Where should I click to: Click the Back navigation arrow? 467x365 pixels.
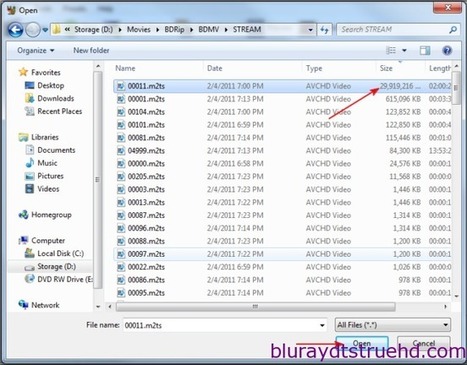(15, 30)
